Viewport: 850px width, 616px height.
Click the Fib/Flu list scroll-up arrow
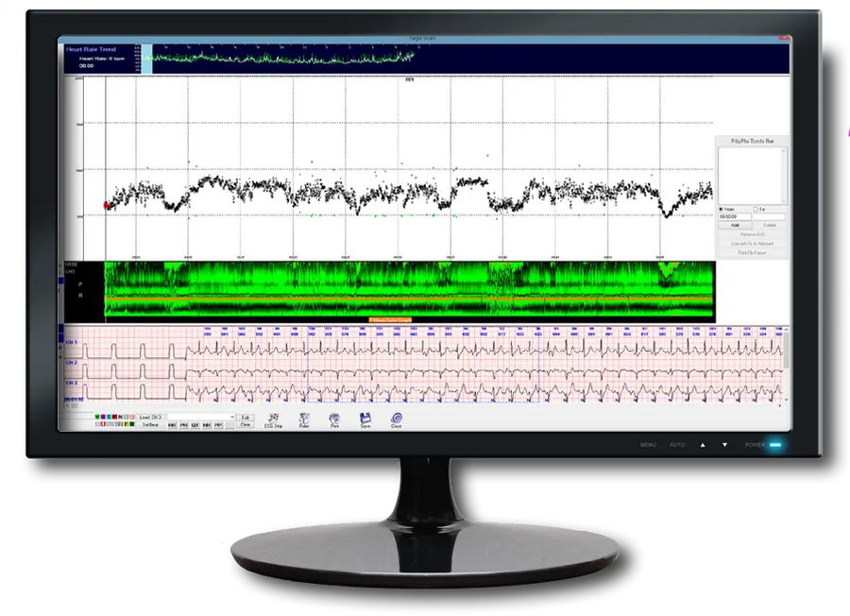click(783, 151)
